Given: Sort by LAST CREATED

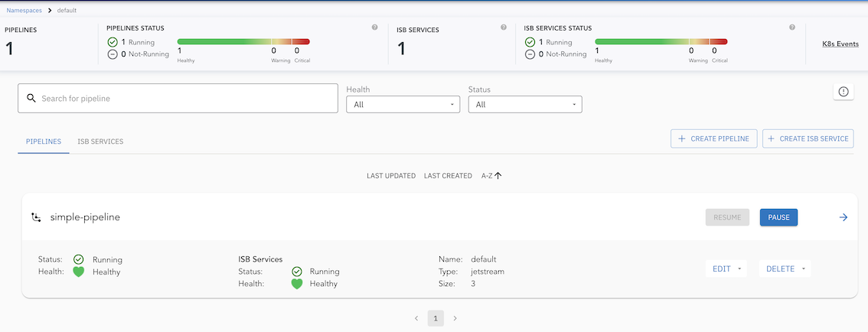Looking at the screenshot, I should 448,176.
